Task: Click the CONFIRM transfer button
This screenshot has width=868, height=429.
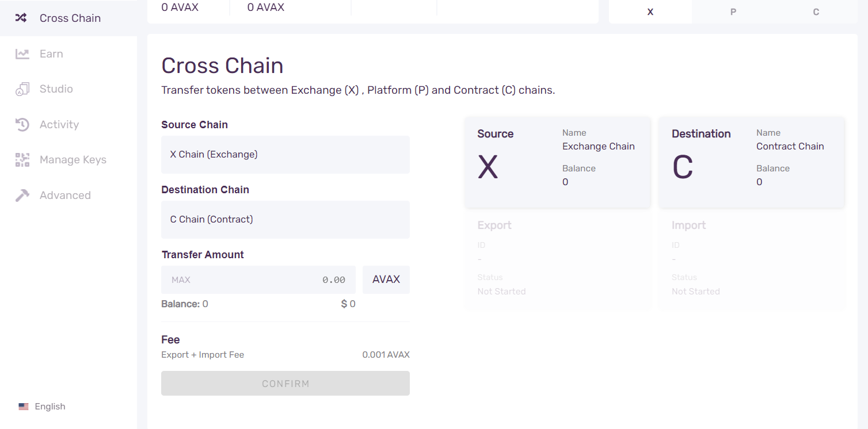Action: [285, 384]
